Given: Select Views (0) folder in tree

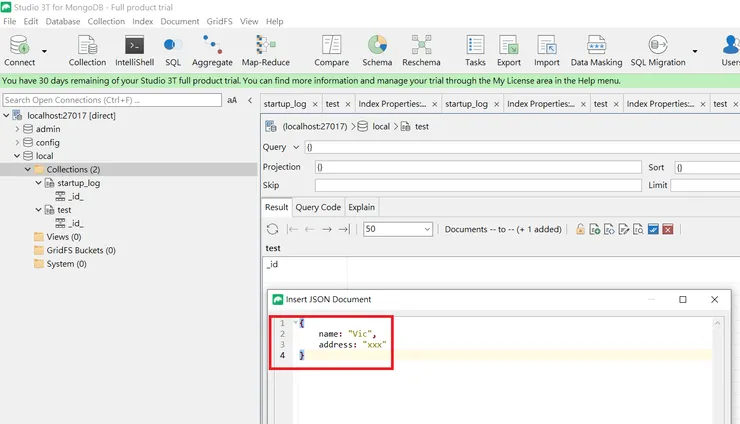Looking at the screenshot, I should pyautogui.click(x=63, y=237).
